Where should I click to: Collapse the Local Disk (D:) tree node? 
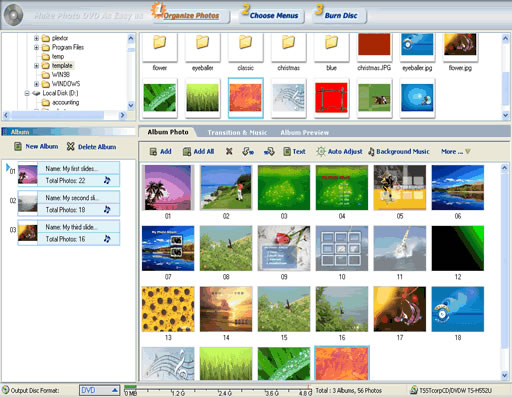click(x=27, y=93)
